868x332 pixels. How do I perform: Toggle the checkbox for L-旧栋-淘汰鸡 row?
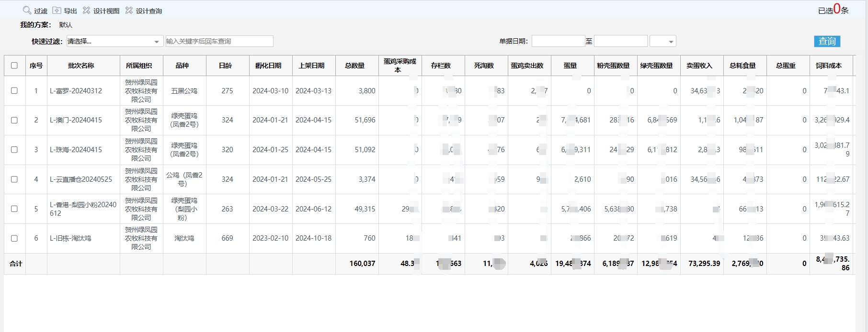(14, 238)
